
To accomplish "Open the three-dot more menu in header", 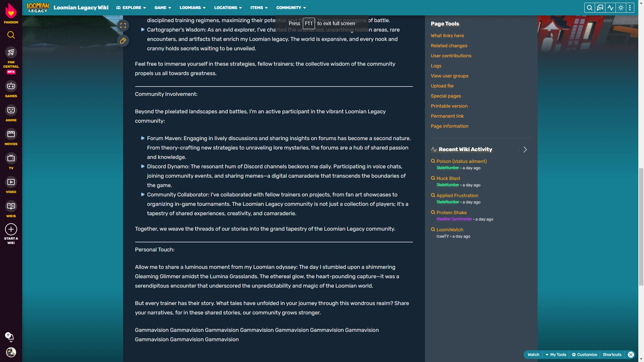I will (x=630, y=8).
